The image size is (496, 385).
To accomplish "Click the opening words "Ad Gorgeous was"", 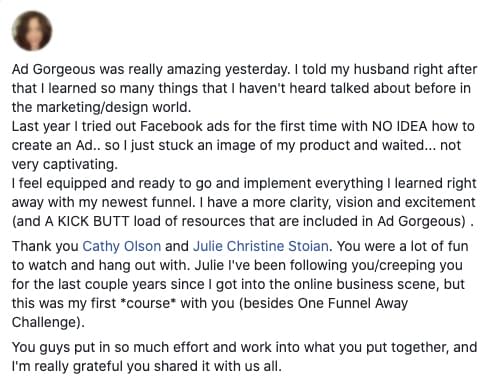I will 68,70.
